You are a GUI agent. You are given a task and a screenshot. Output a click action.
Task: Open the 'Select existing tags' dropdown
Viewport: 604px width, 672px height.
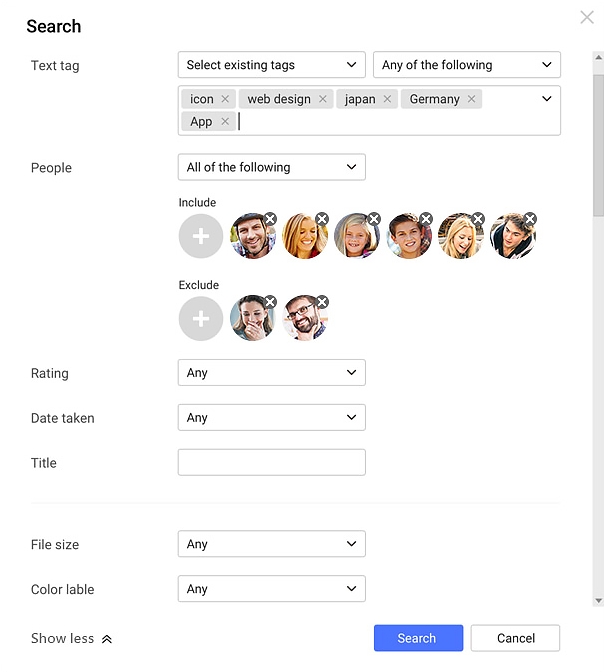[x=271, y=65]
